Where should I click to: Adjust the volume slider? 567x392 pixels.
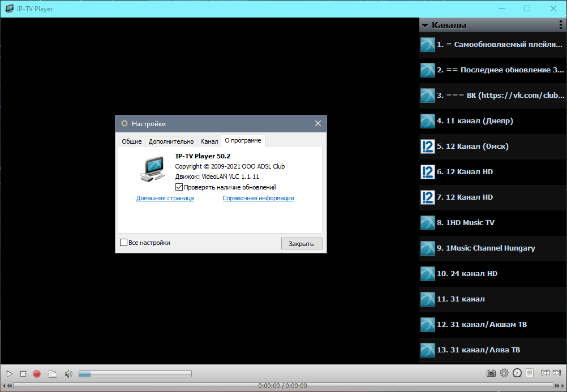(135, 374)
